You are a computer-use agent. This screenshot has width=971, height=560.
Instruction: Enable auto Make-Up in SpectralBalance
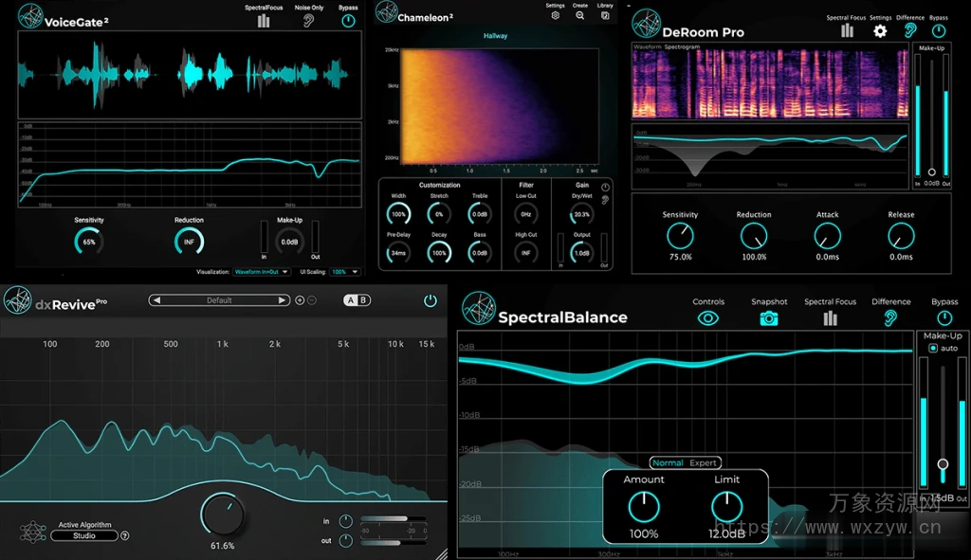pyautogui.click(x=933, y=349)
